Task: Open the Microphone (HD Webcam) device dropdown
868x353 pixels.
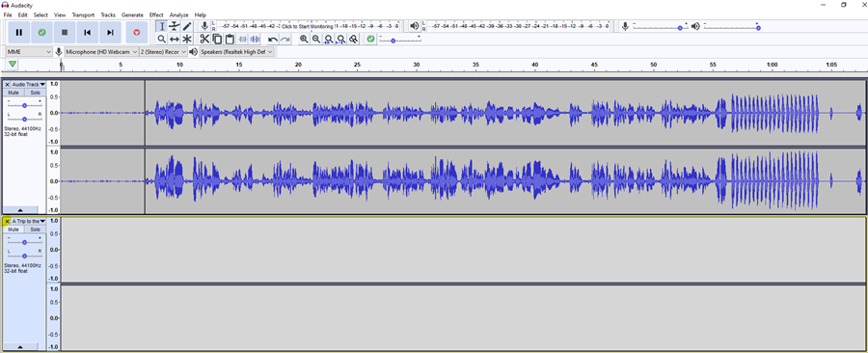Action: [x=101, y=51]
